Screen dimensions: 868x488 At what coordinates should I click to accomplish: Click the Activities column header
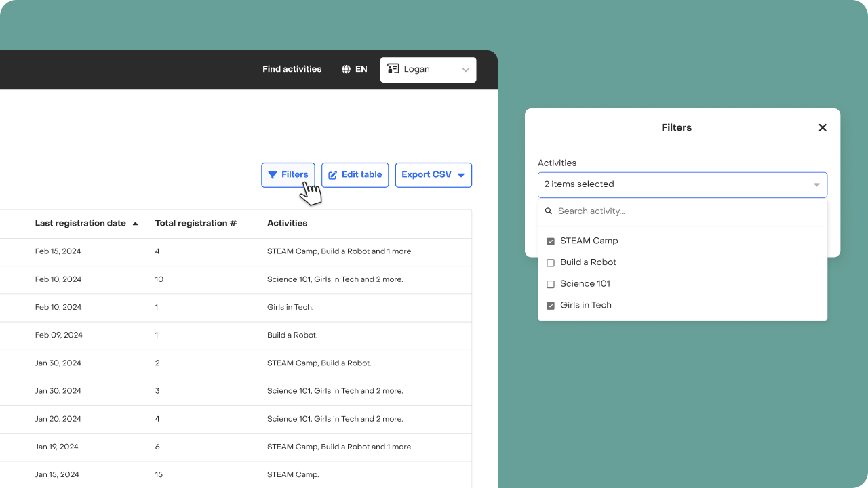click(x=287, y=224)
